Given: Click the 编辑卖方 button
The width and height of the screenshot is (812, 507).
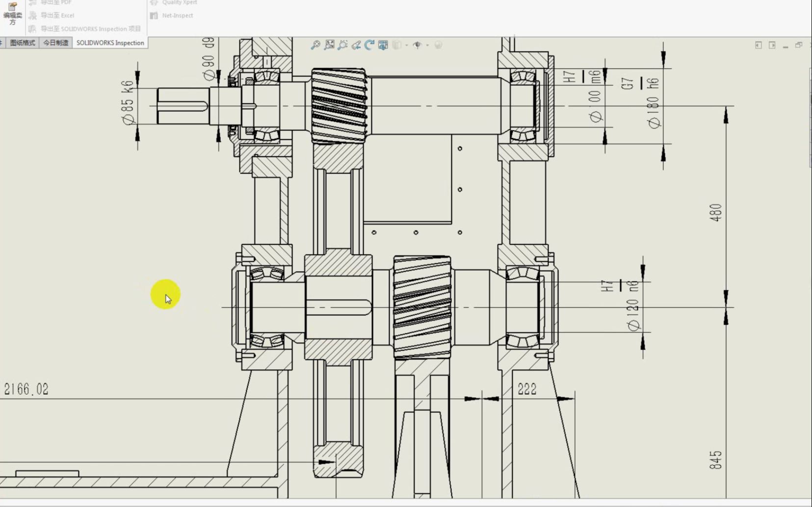Looking at the screenshot, I should pos(12,13).
